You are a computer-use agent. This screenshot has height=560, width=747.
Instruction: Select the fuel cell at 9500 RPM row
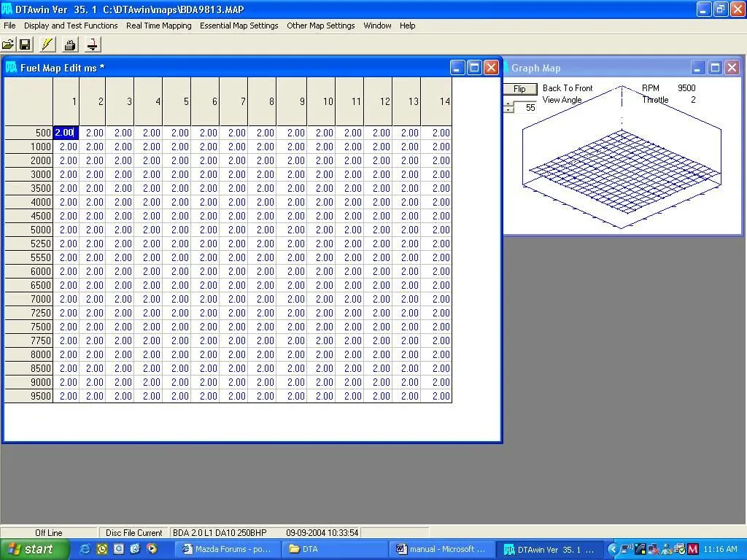pos(67,396)
